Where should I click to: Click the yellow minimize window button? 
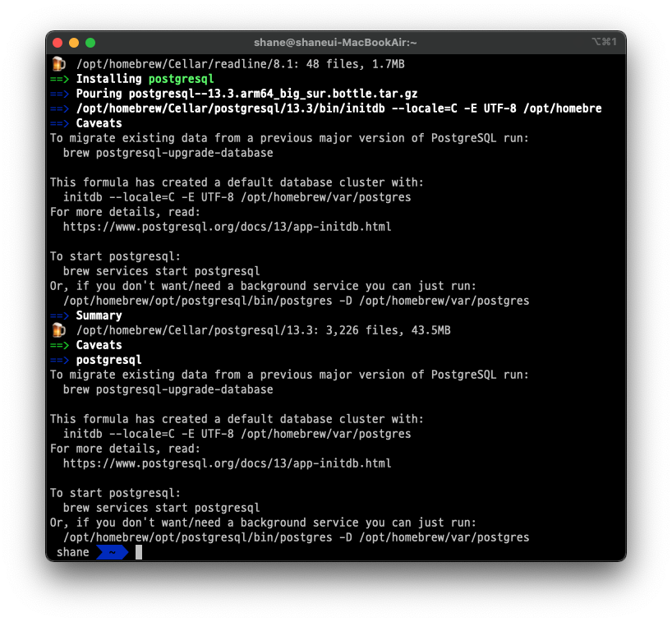(x=74, y=43)
